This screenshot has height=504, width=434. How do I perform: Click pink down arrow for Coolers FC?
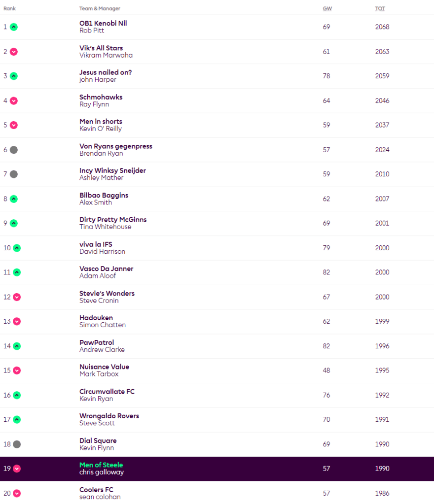tap(17, 493)
